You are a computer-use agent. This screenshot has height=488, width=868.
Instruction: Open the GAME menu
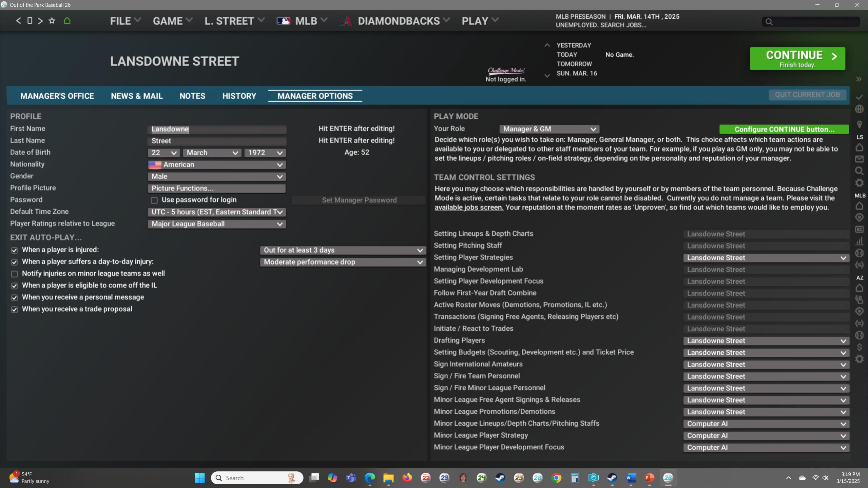172,21
